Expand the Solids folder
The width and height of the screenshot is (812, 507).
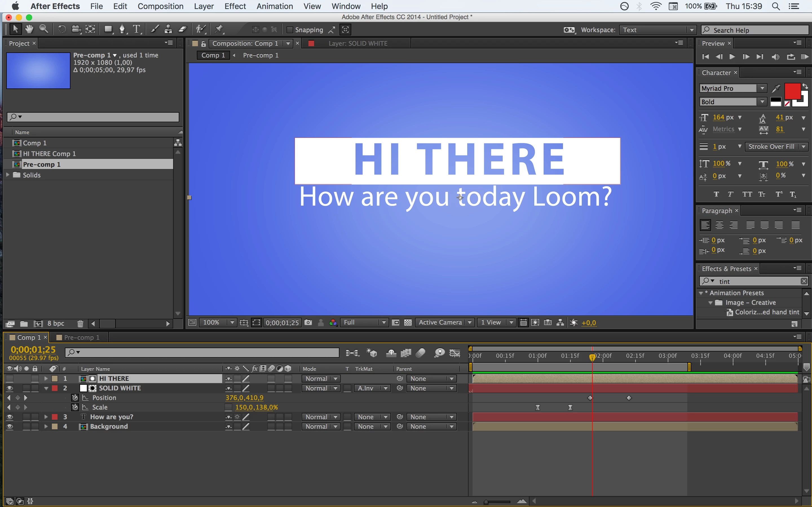8,175
